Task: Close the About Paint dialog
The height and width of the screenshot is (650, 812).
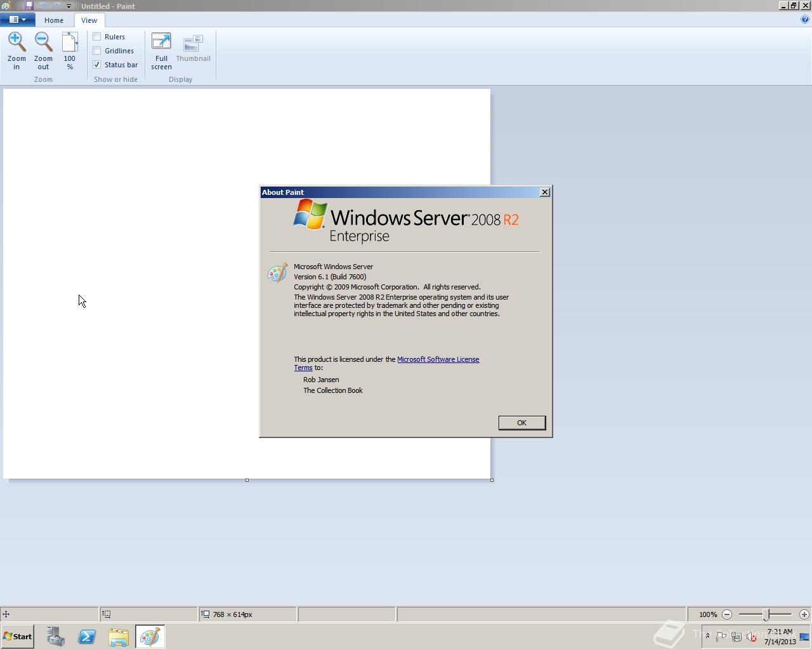Action: 544,192
